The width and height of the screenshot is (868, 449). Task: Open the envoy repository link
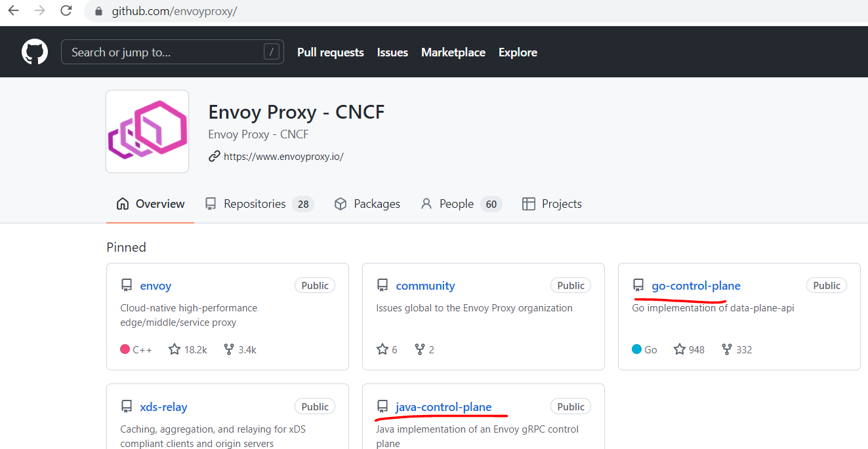155,286
